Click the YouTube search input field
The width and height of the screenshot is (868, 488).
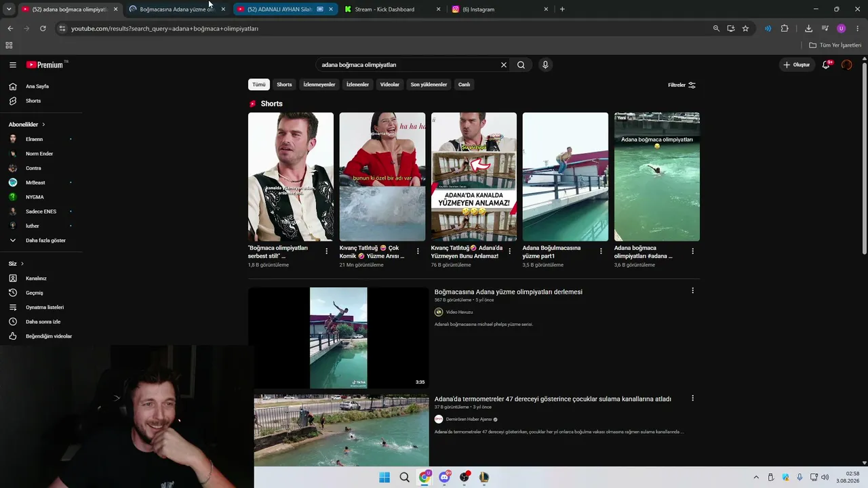click(x=407, y=65)
